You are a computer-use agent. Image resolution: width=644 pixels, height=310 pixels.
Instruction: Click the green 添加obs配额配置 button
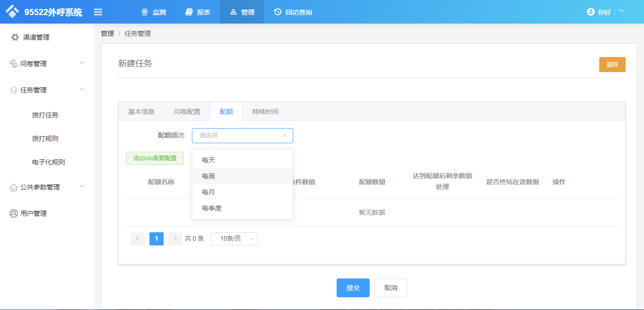point(155,158)
